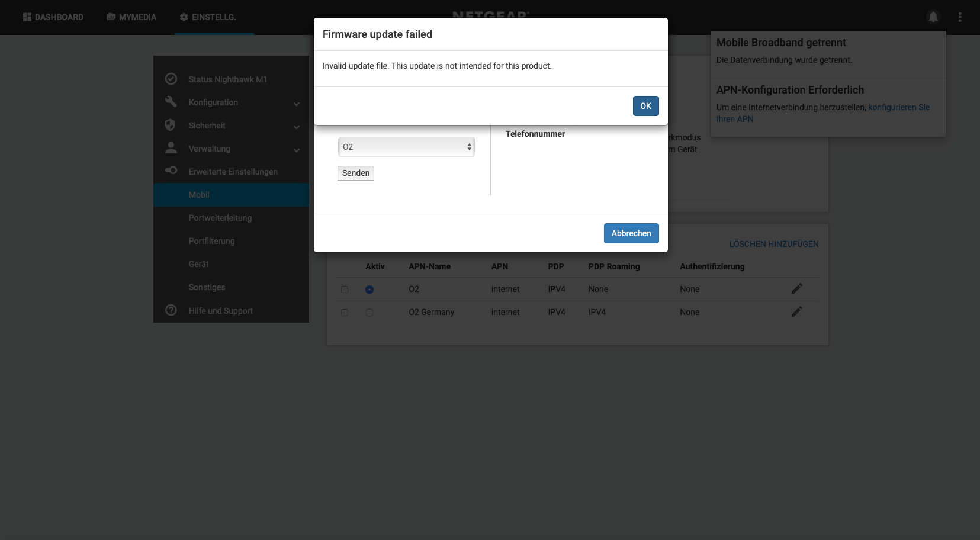Screen dimensions: 980x540
Task: Click the Konfiguration wrench icon
Action: coord(171,102)
